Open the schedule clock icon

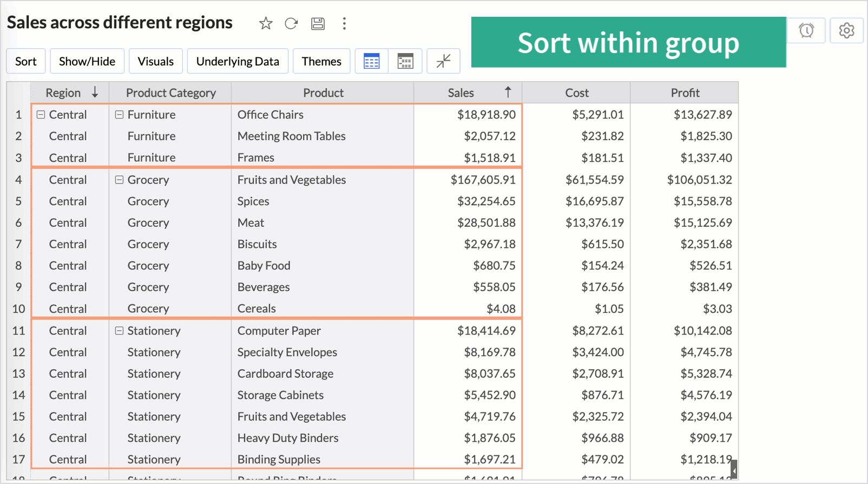pyautogui.click(x=806, y=31)
